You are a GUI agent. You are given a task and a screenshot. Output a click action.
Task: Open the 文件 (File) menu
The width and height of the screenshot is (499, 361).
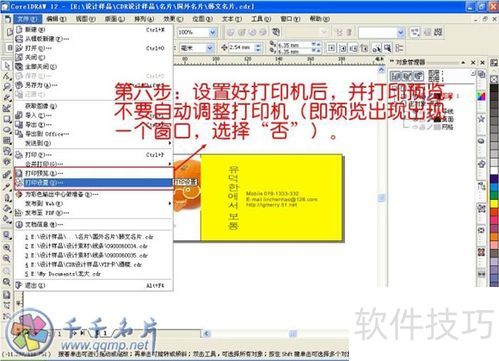[x=27, y=19]
